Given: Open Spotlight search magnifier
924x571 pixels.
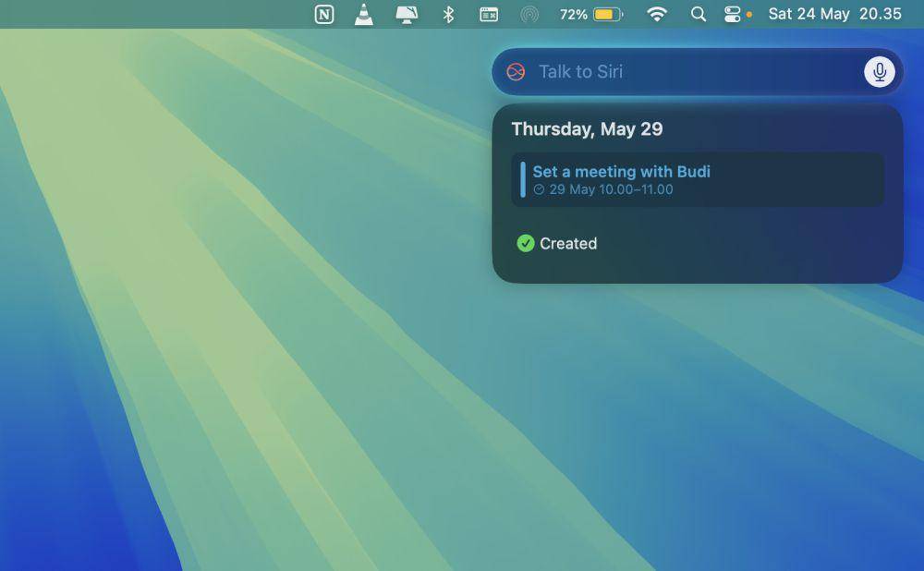Looking at the screenshot, I should 699,14.
